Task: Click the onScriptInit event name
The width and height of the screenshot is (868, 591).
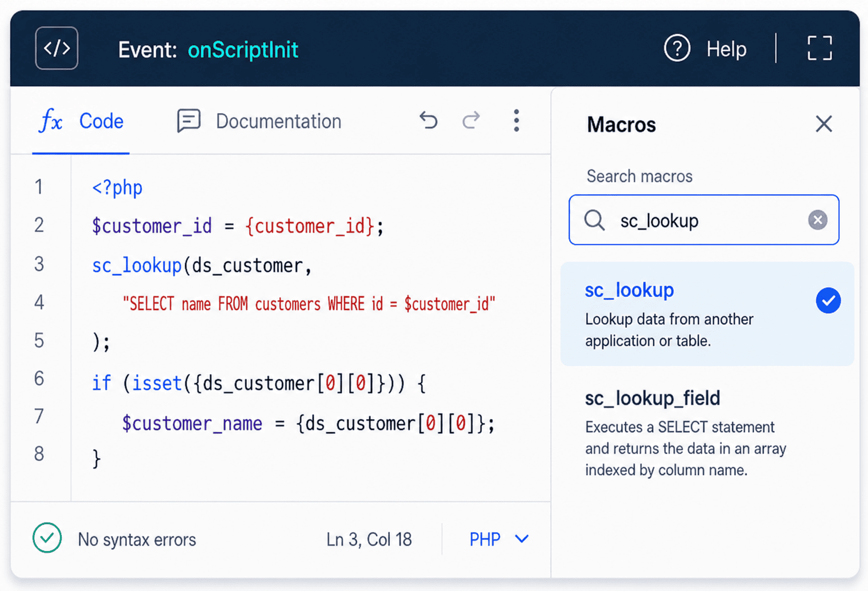Action: pyautogui.click(x=243, y=50)
